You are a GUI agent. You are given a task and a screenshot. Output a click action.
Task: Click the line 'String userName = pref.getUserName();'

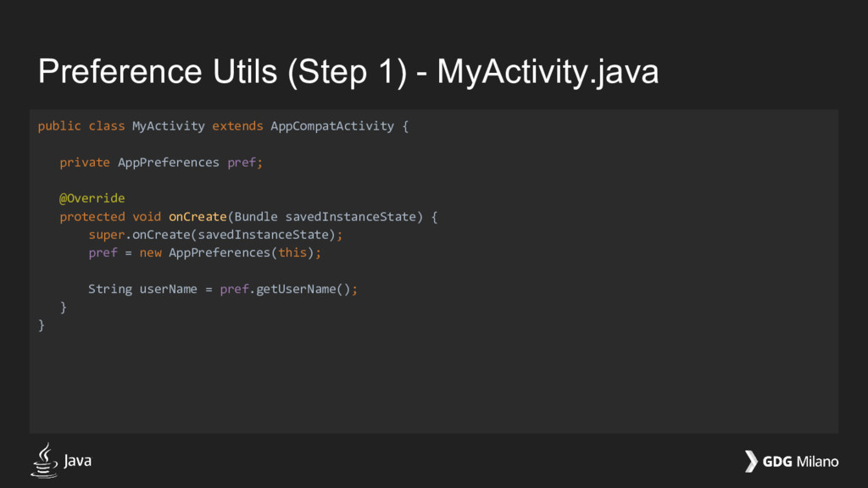[x=223, y=289]
